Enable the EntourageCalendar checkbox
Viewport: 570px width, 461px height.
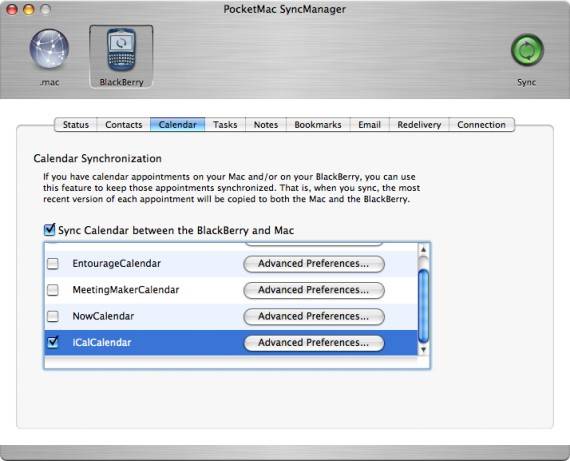(53, 264)
